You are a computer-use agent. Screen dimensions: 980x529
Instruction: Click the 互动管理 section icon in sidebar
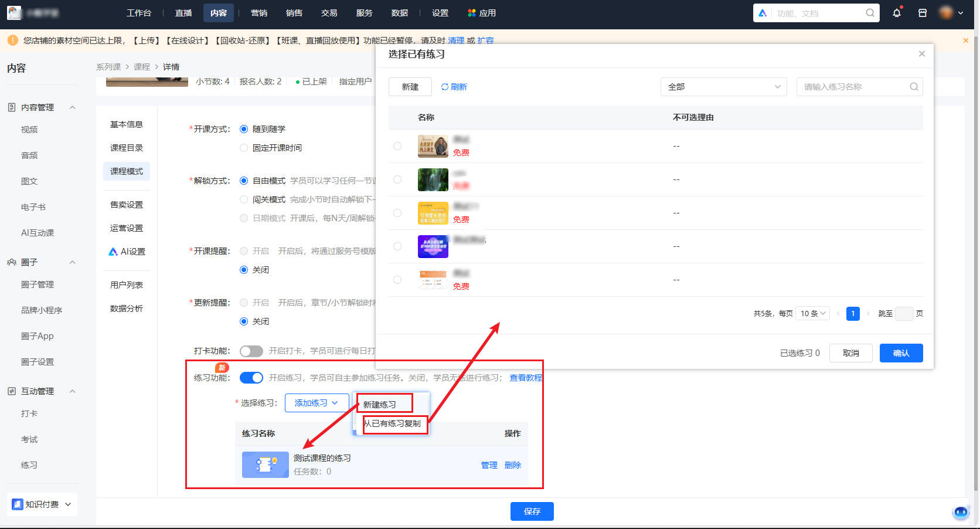click(11, 391)
